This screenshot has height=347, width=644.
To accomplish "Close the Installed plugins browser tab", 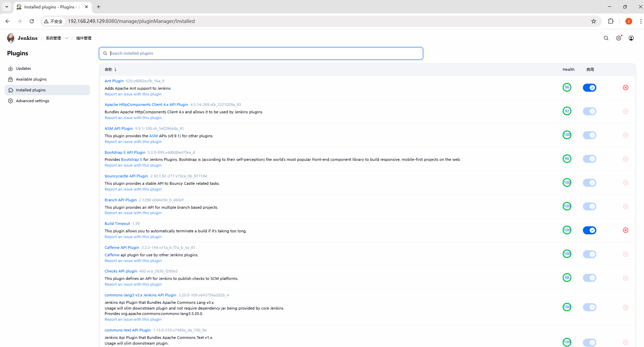I will point(86,7).
